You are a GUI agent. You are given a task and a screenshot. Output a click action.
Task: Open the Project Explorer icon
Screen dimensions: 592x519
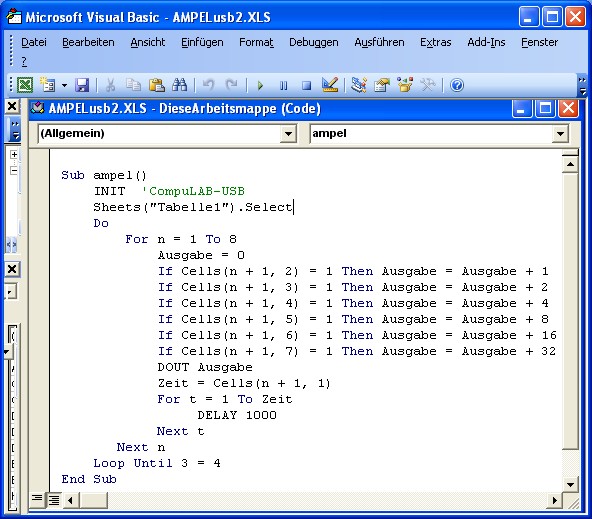point(359,85)
